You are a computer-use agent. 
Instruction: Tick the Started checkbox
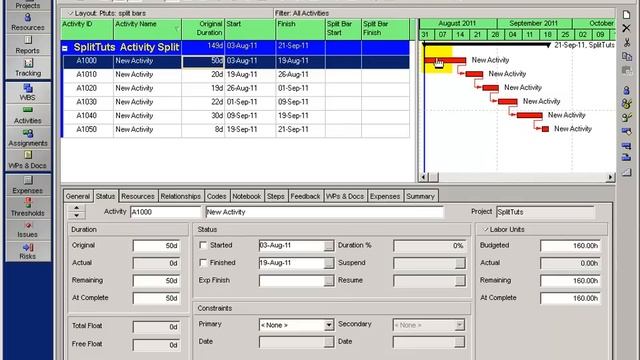(x=203, y=245)
